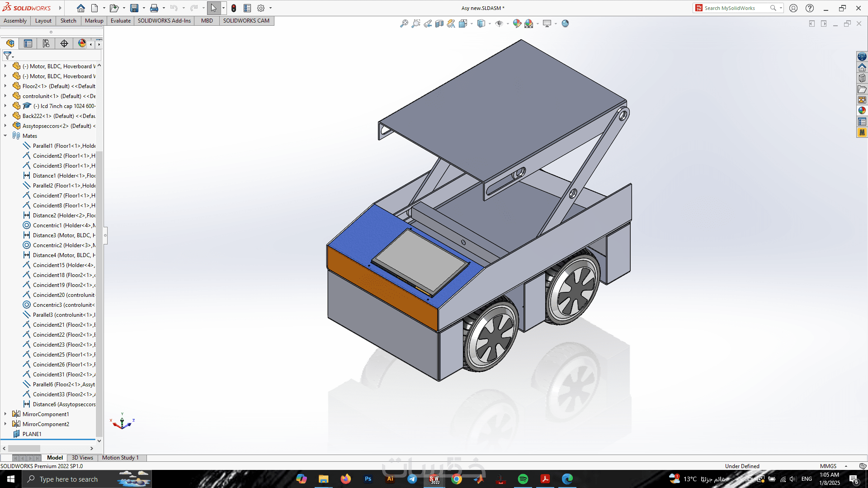Screen dimensions: 868x488
Task: Switch to the Evaluate ribbon tab
Action: tap(120, 21)
